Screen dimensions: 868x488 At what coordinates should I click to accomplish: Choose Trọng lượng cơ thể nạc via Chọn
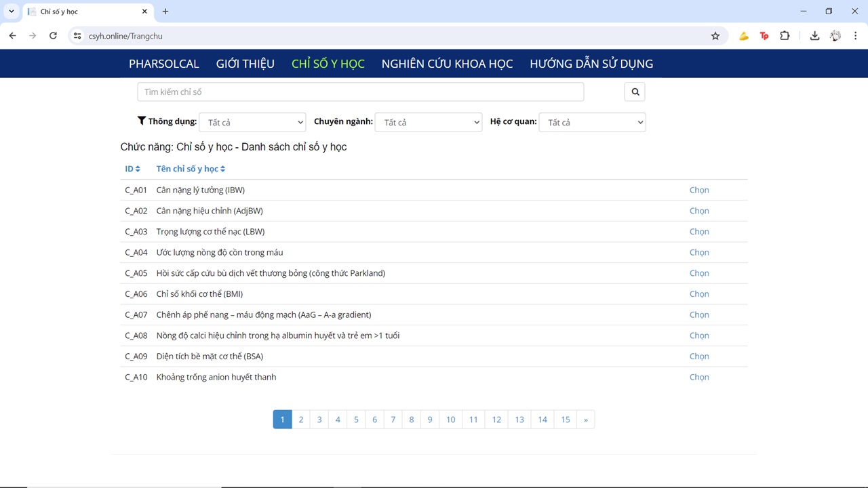tap(699, 232)
